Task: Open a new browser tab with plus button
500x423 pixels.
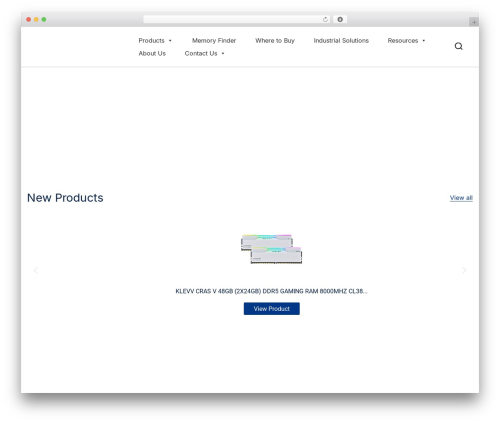Action: 474,22
